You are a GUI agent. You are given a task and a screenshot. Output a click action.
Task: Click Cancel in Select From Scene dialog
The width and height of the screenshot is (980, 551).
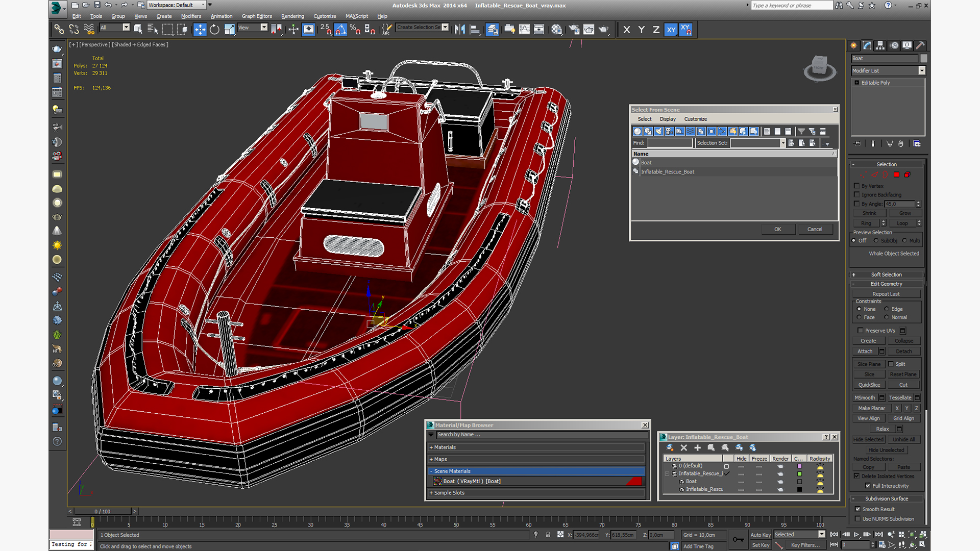coord(815,229)
